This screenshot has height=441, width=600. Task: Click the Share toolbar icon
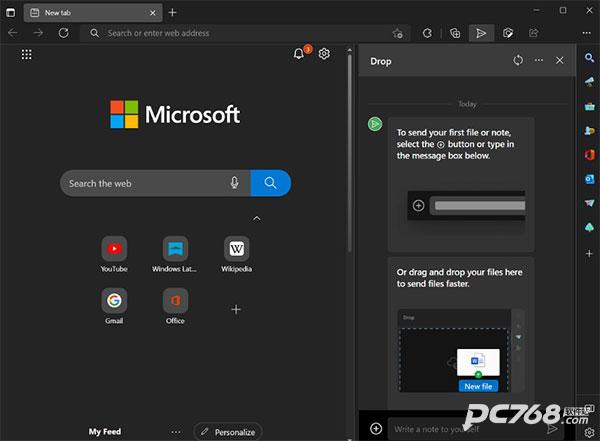pos(534,33)
